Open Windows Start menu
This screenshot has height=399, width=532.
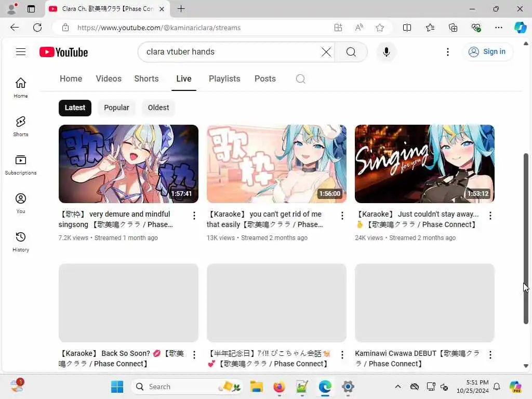click(x=117, y=387)
